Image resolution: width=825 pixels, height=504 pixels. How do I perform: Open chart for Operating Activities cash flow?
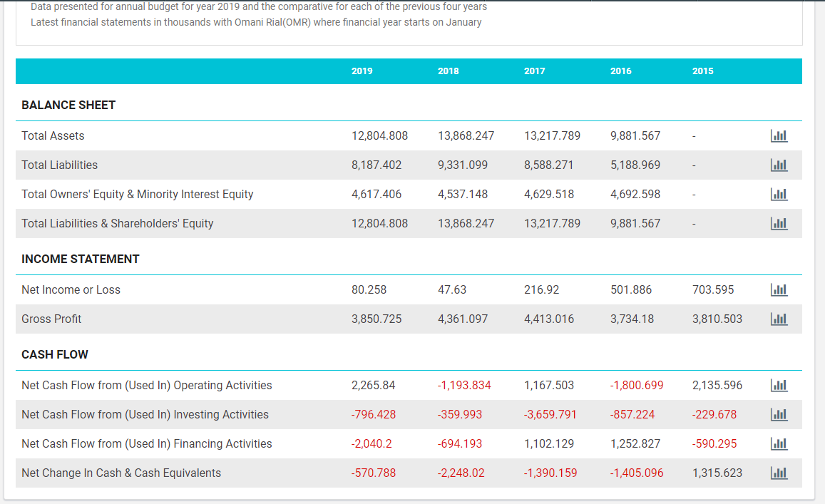pos(779,385)
